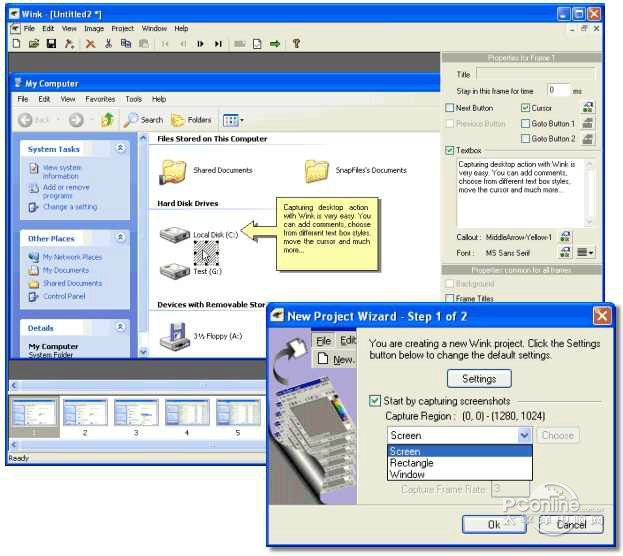
Task: Click the callout chooser icon beside MiddleArrow/Yellow-1
Action: pyautogui.click(x=565, y=237)
